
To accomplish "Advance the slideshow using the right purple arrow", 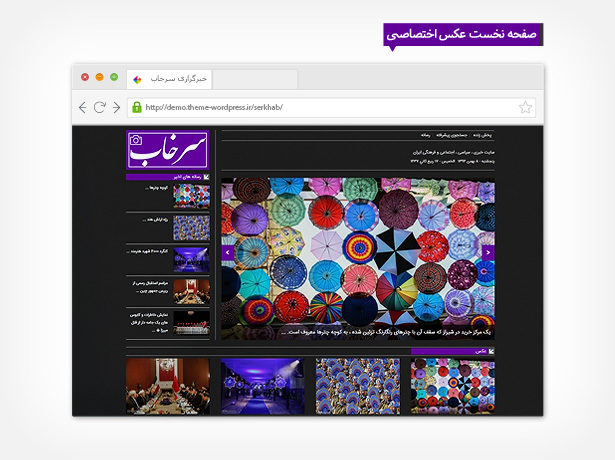I will pyautogui.click(x=488, y=253).
